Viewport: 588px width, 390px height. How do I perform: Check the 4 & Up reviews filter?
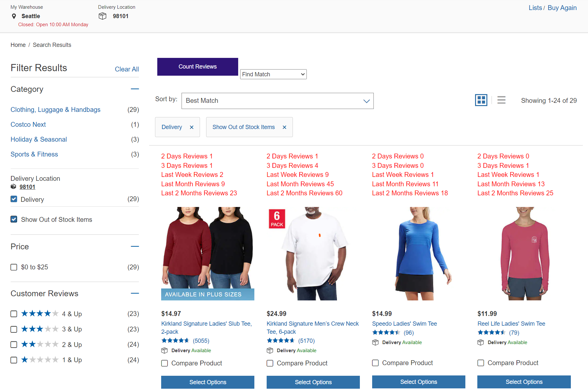coord(14,314)
